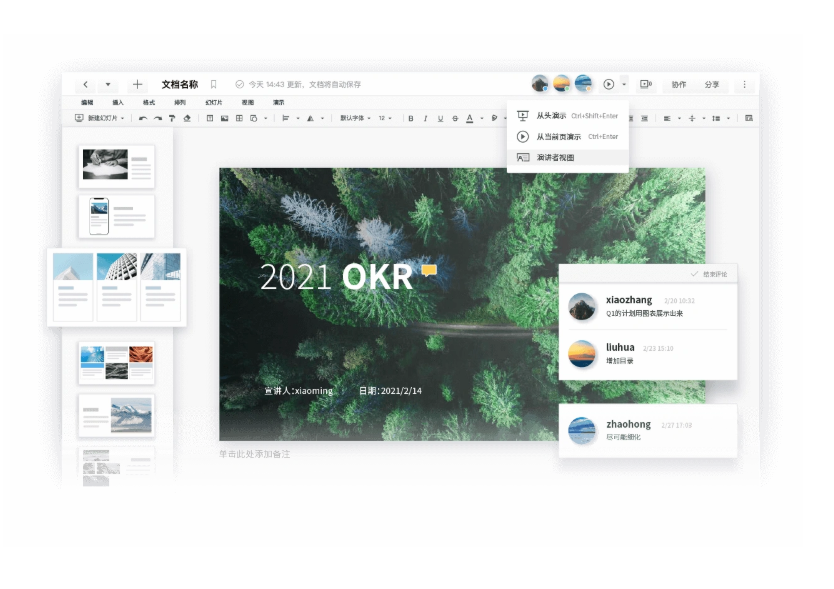Open the 演示 menu
Viewport: 834px width, 589px height.
(x=279, y=102)
